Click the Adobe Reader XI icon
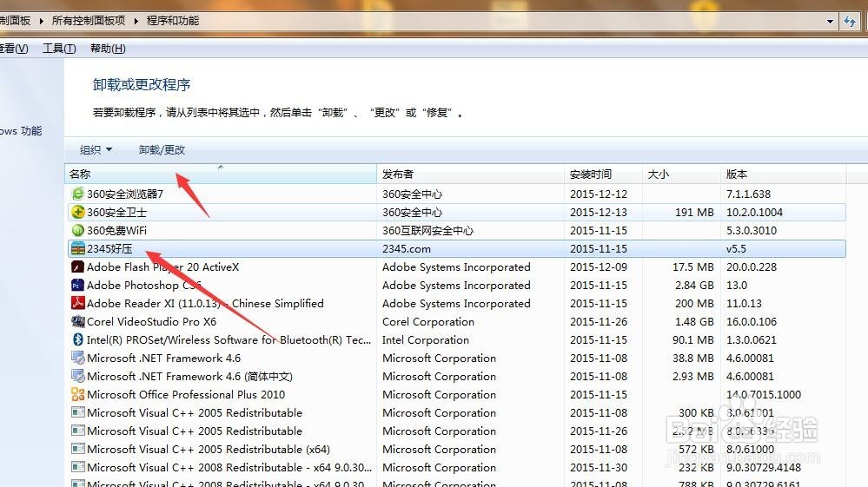The width and height of the screenshot is (868, 487). coord(78,304)
